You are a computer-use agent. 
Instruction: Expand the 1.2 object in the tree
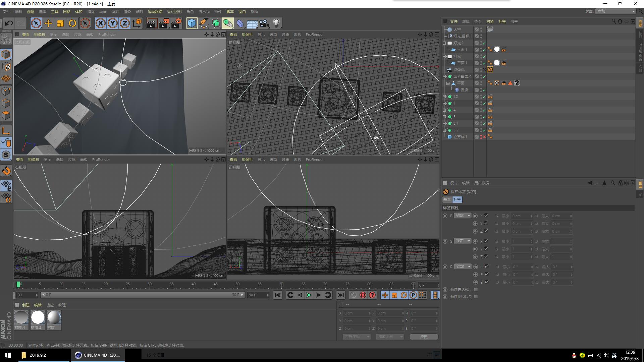pyautogui.click(x=444, y=97)
